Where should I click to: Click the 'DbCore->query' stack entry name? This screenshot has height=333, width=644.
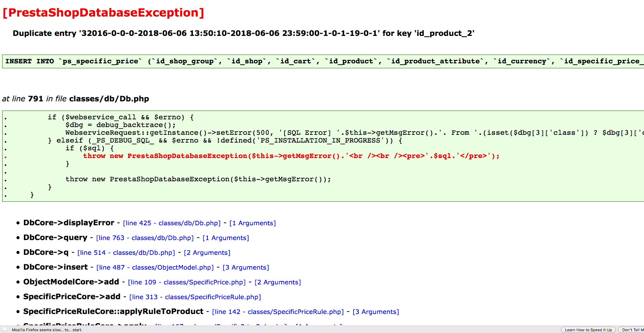55,238
